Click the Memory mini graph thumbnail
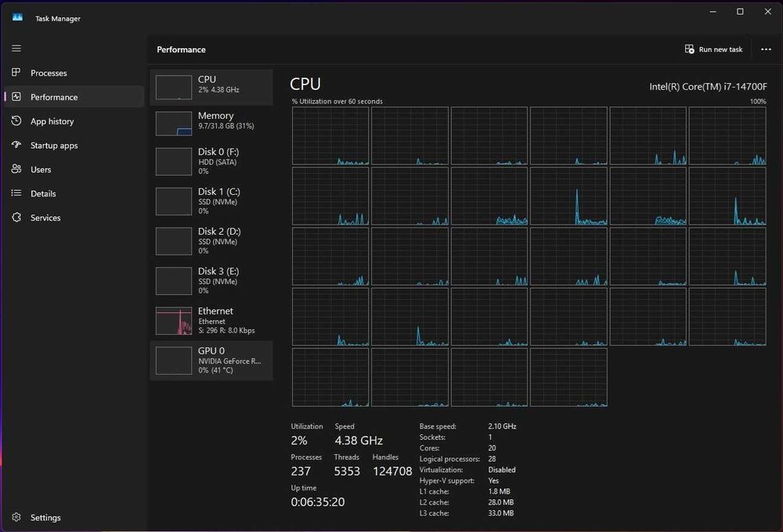Image resolution: width=783 pixels, height=532 pixels. click(x=174, y=124)
